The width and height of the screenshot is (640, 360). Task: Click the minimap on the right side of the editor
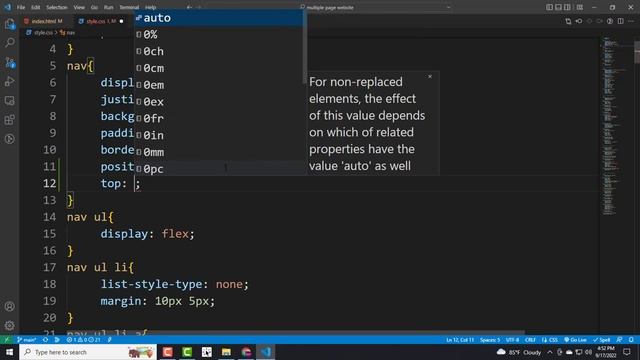(616, 127)
